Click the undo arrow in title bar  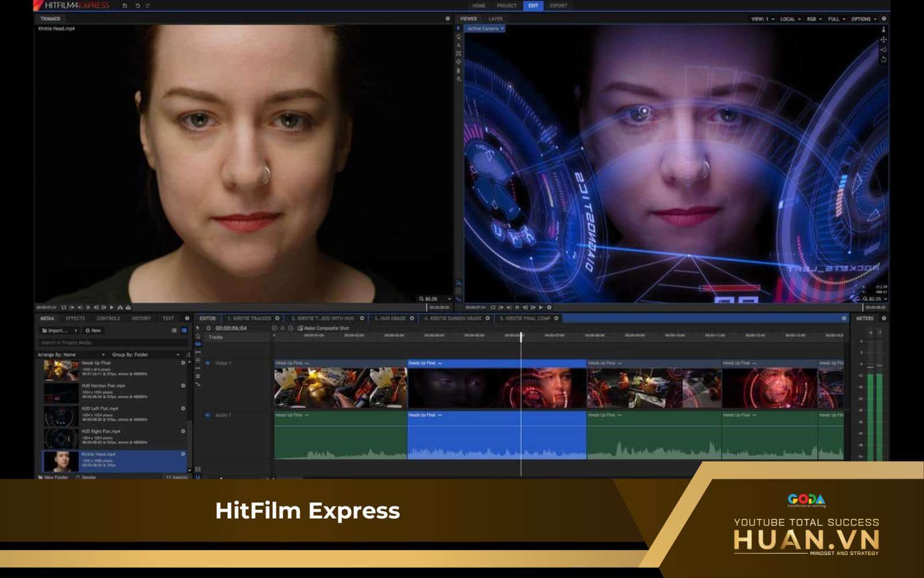137,6
